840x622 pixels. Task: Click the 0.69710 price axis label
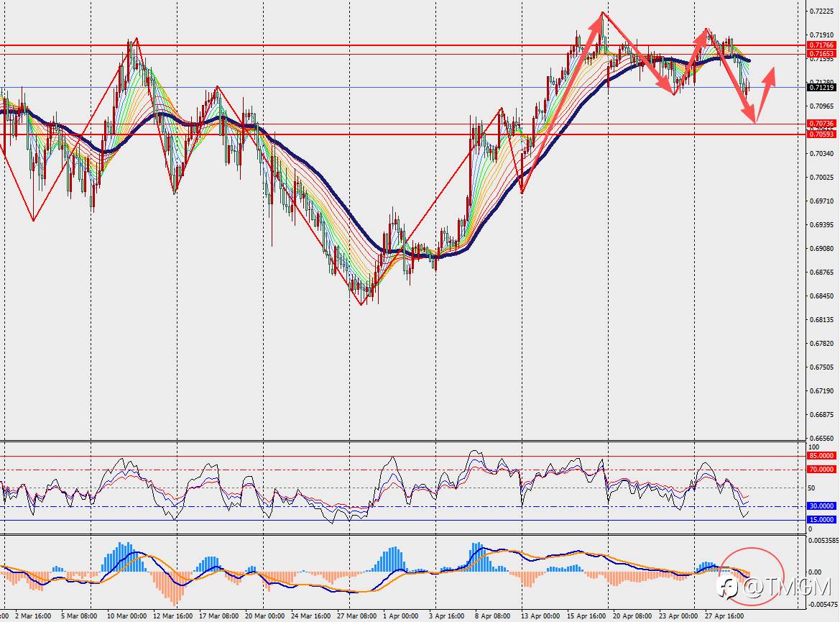(821, 201)
